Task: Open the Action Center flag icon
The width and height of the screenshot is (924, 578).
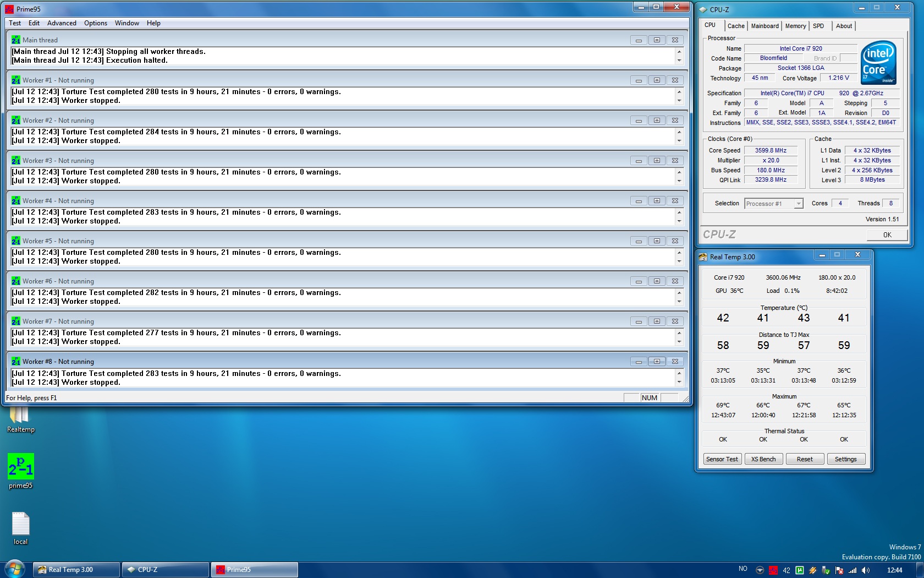Action: point(839,570)
